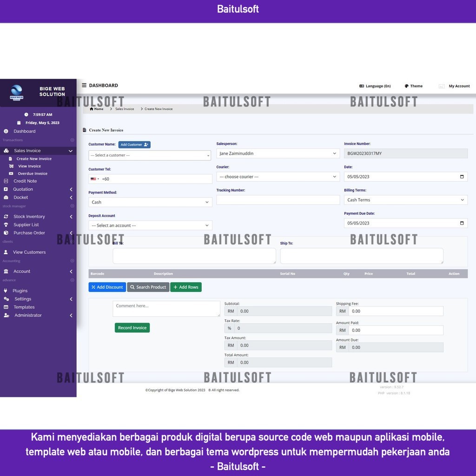
Task: Expand the Docket submenu chevron
Action: pos(71,198)
